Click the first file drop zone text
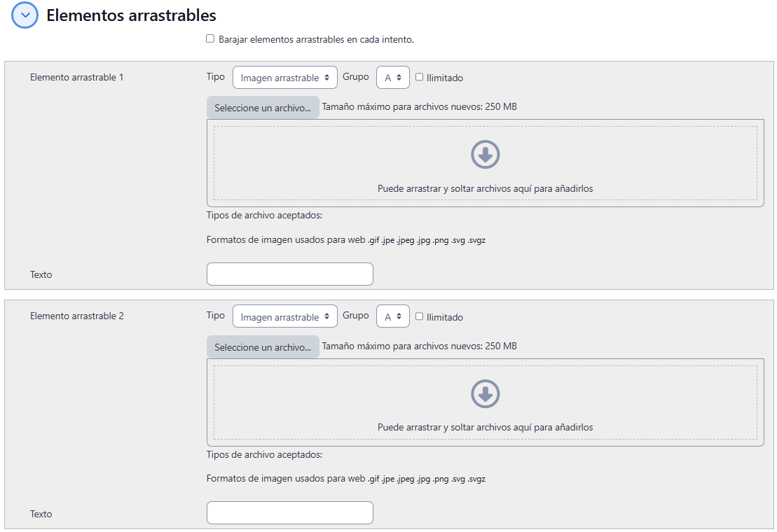 [x=485, y=188]
